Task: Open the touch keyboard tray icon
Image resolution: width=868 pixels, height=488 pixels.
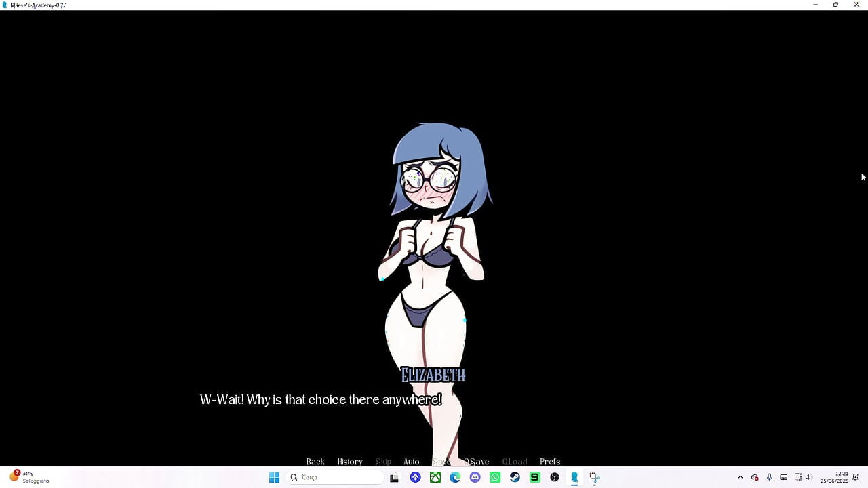Action: [783, 477]
